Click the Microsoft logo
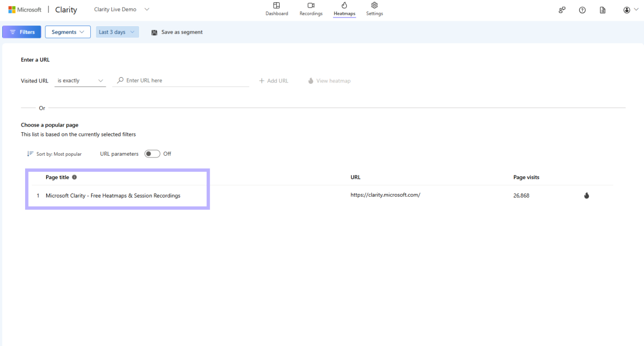Image resolution: width=644 pixels, height=346 pixels. (x=25, y=10)
